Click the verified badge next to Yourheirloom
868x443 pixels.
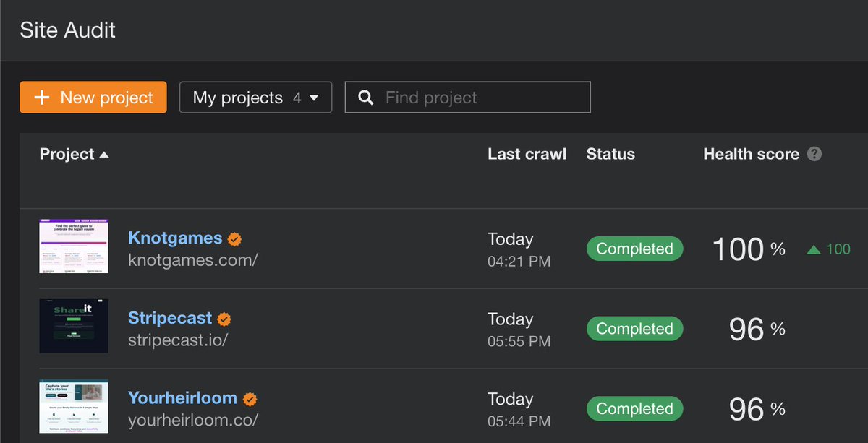(x=250, y=399)
